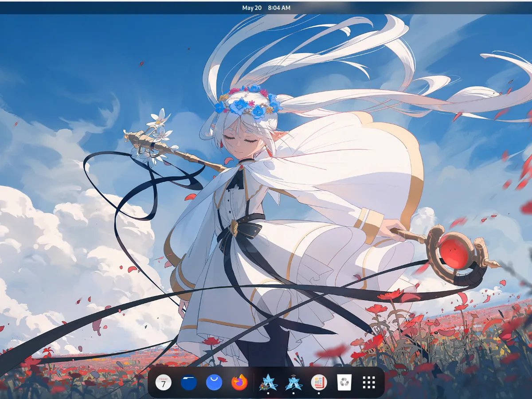Open the blue shopping bag Software store
Image resolution: width=532 pixels, height=399 pixels.
(214, 382)
